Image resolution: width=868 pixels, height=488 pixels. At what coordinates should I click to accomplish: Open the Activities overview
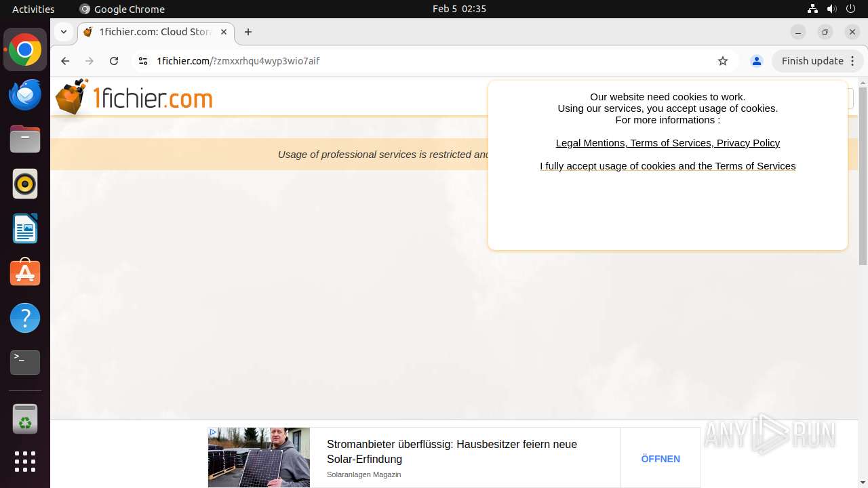[33, 9]
